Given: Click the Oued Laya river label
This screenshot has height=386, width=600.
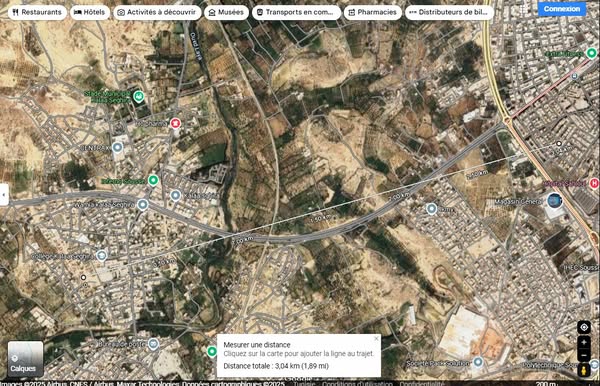Looking at the screenshot, I should [196, 46].
